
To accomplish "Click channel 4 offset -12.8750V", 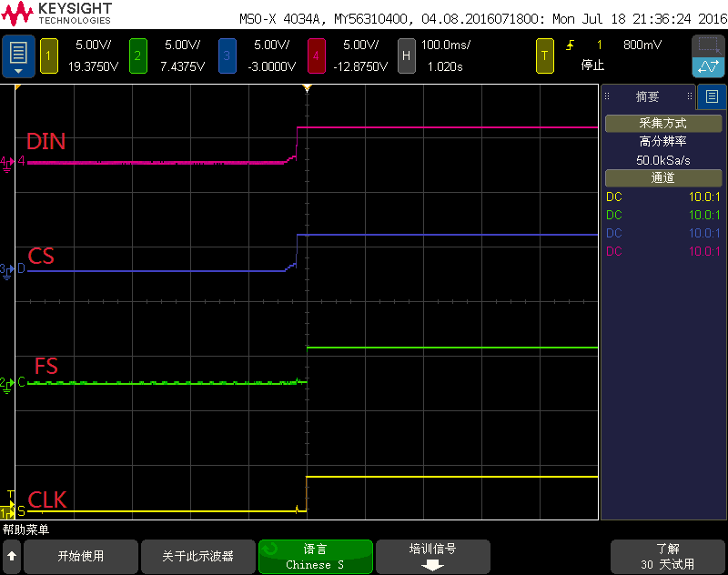I will click(x=360, y=66).
